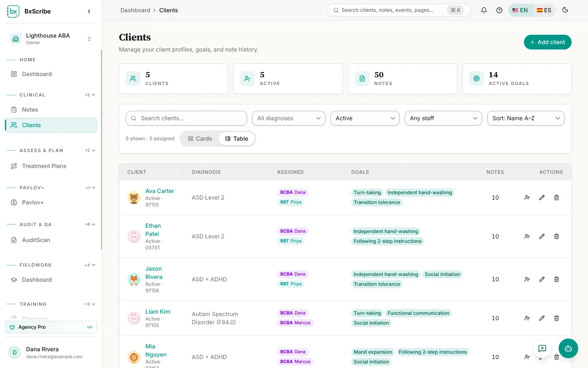The height and width of the screenshot is (368, 588).
Task: Open Pavlov+ in the sidebar
Action: pos(51,202)
